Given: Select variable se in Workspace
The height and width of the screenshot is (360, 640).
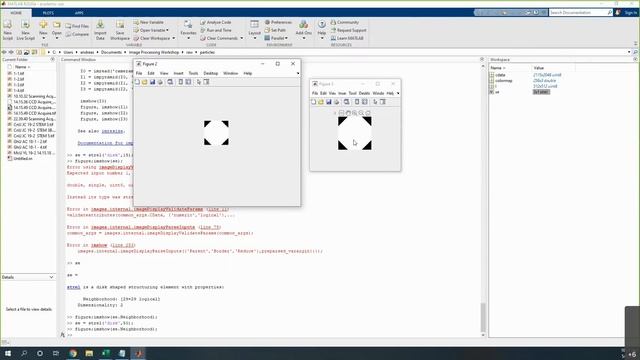Looking at the screenshot, I should (497, 92).
